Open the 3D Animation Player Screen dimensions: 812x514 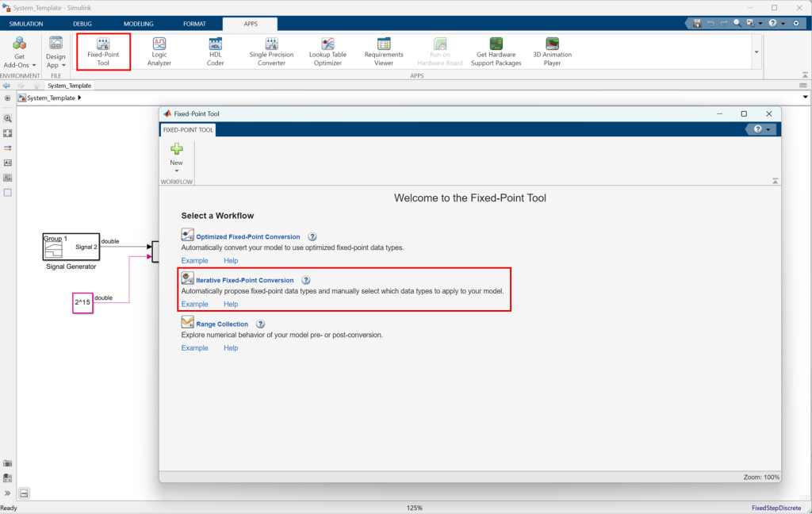click(552, 52)
